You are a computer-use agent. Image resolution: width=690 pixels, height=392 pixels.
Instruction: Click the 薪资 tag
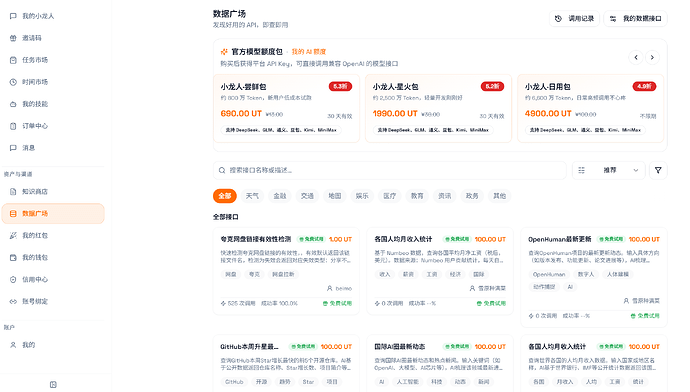[x=408, y=274]
